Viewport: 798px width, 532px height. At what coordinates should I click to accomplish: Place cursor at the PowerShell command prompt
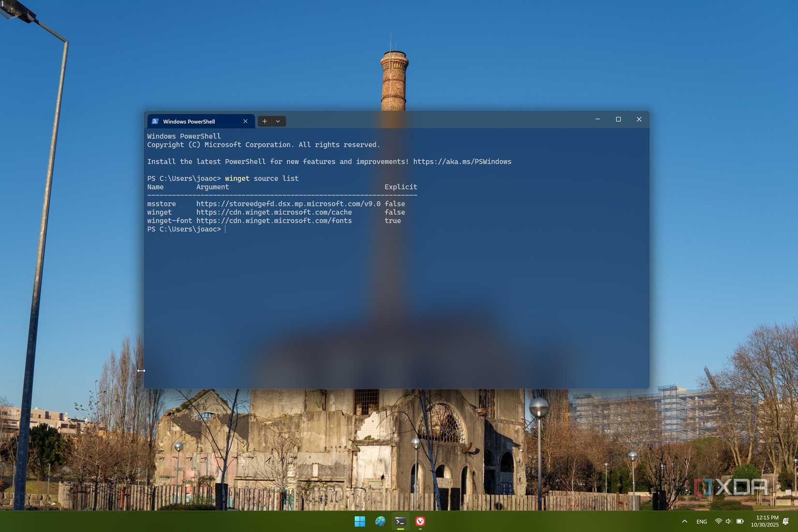click(225, 229)
